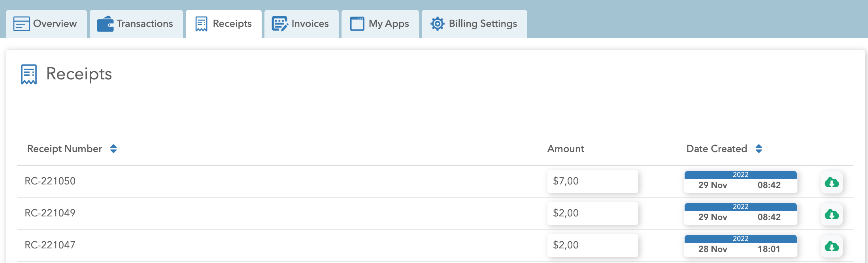
Task: Click the Invoices tab icon
Action: click(x=280, y=24)
